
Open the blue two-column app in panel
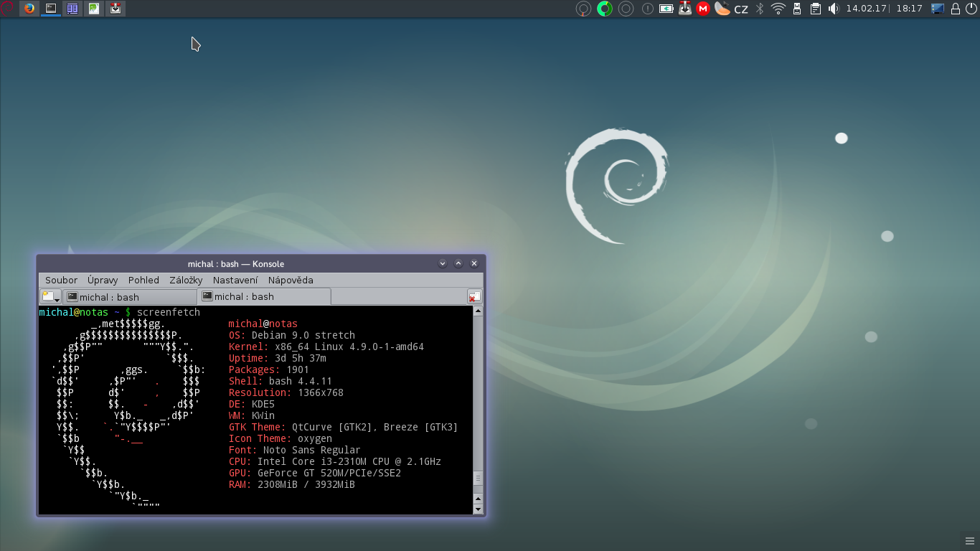pos(72,9)
